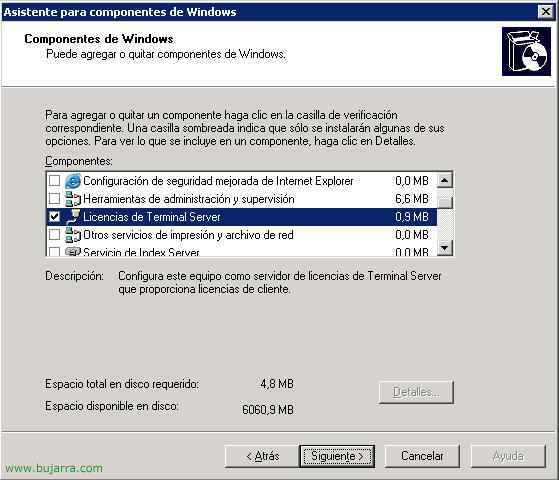Click the component list scroll up arrow
Image resolution: width=559 pixels, height=480 pixels.
click(445, 180)
